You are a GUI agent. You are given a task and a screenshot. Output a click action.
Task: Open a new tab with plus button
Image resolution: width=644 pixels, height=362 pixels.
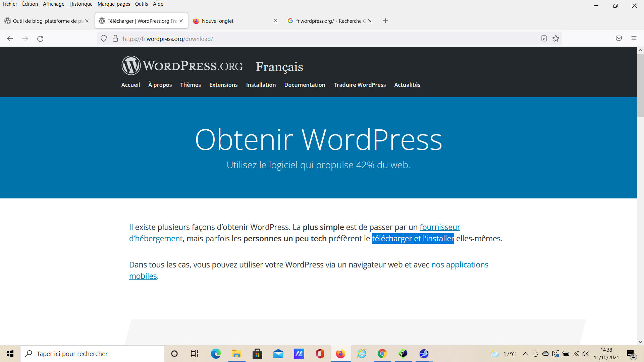pos(386,21)
